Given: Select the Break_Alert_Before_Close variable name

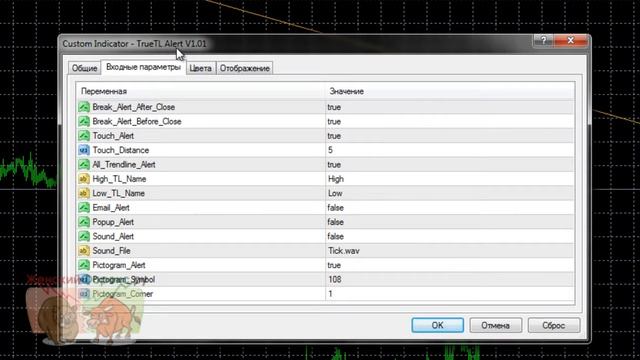Looking at the screenshot, I should pyautogui.click(x=137, y=122).
